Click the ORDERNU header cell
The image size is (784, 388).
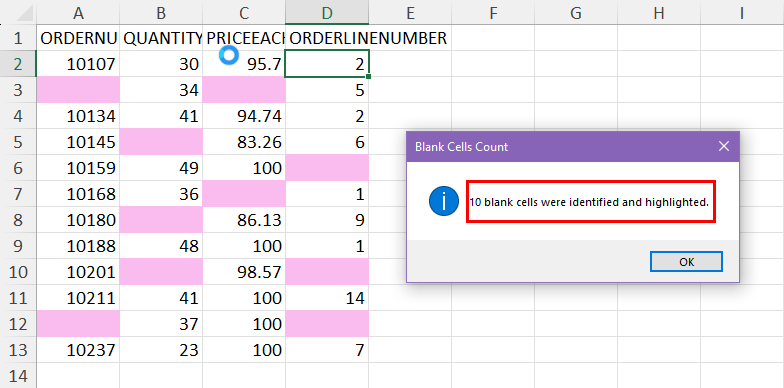[78, 38]
